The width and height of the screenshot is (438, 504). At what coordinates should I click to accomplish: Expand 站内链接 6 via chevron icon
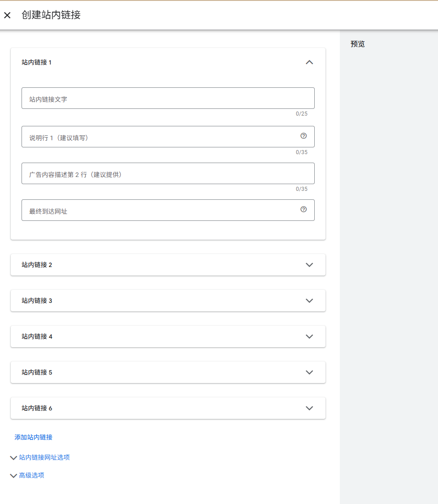pyautogui.click(x=309, y=408)
